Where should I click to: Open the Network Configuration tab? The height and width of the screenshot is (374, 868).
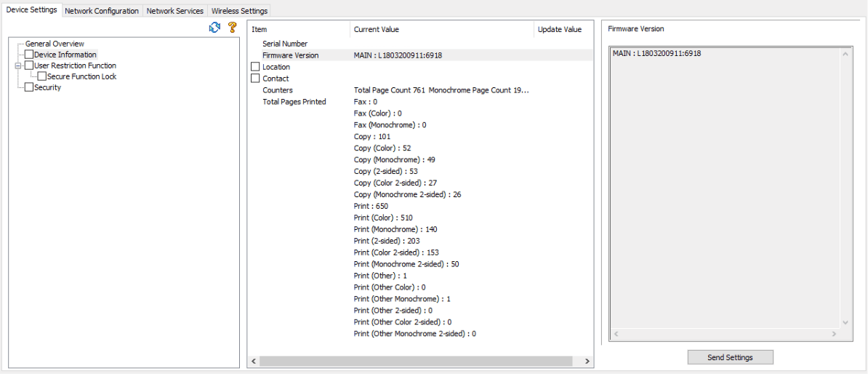[102, 11]
